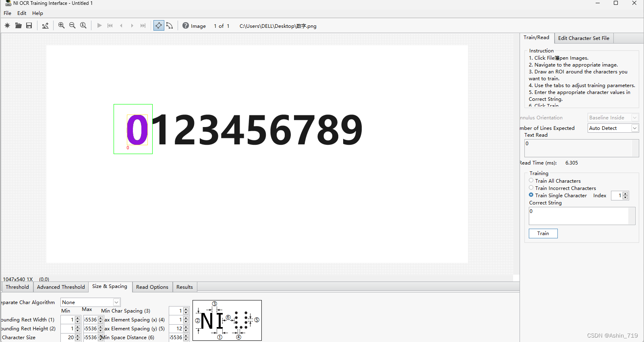Zoom in on the image

click(61, 25)
